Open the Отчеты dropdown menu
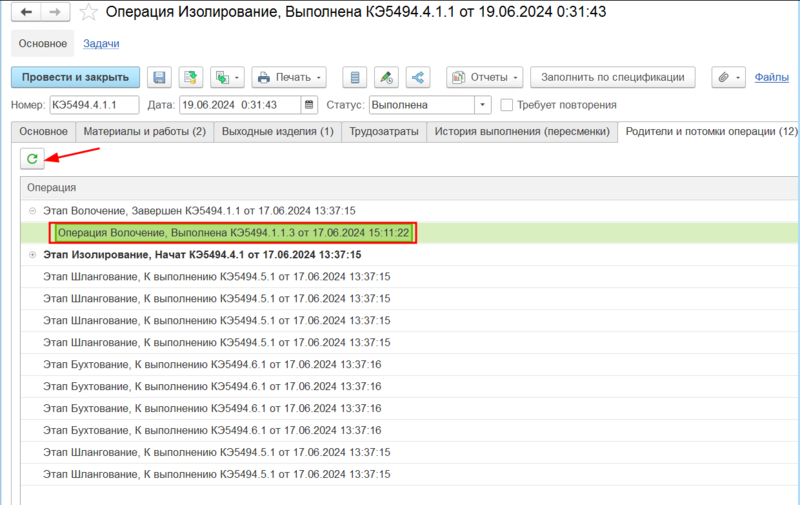 point(485,78)
